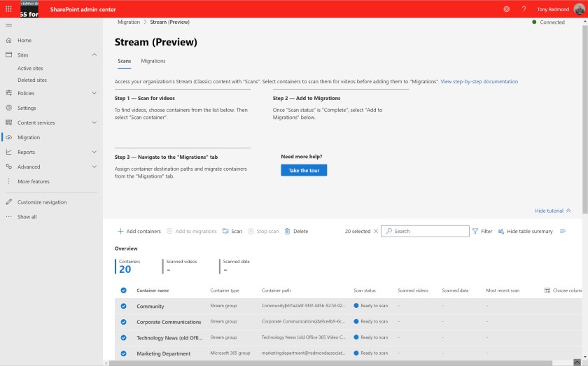Click the Content services icon
Viewport: 588px width, 366px height.
click(9, 122)
